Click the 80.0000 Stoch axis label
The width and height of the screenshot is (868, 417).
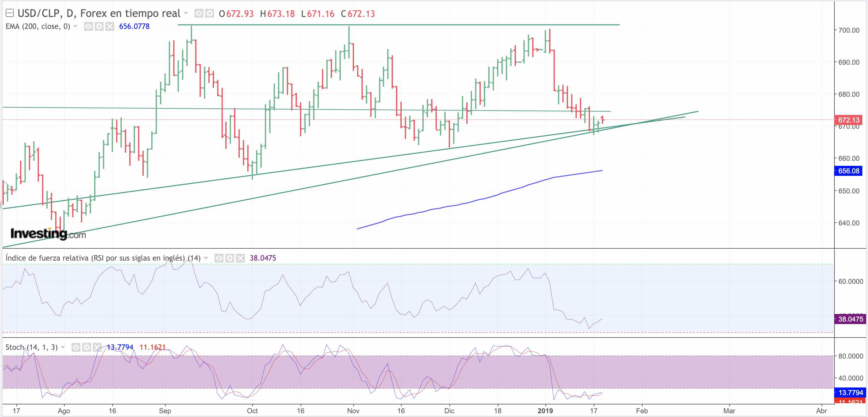tap(850, 356)
